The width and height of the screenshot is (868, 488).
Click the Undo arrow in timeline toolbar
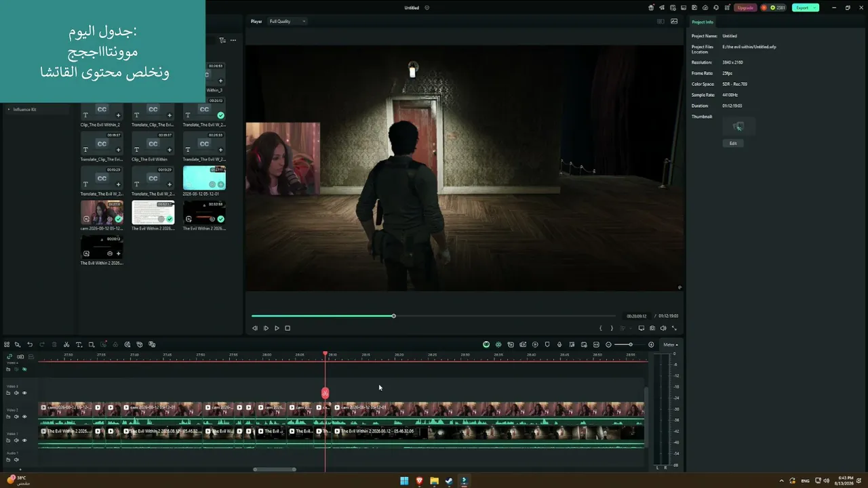point(30,344)
